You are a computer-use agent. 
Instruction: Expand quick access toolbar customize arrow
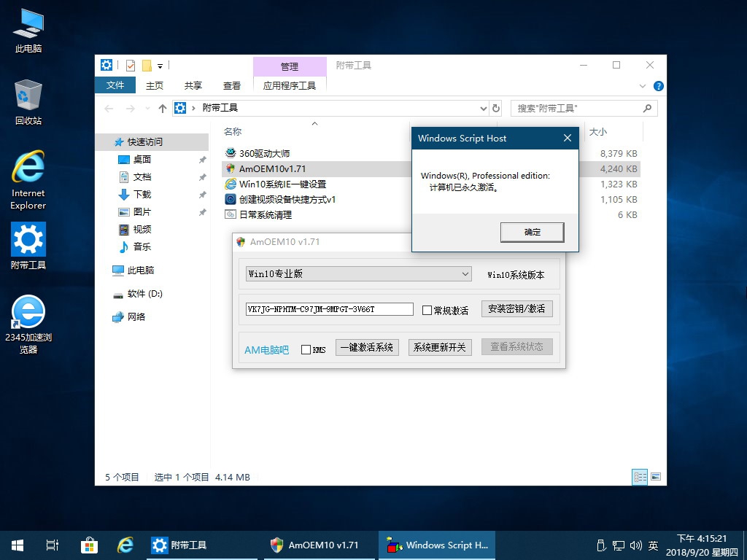click(x=160, y=66)
